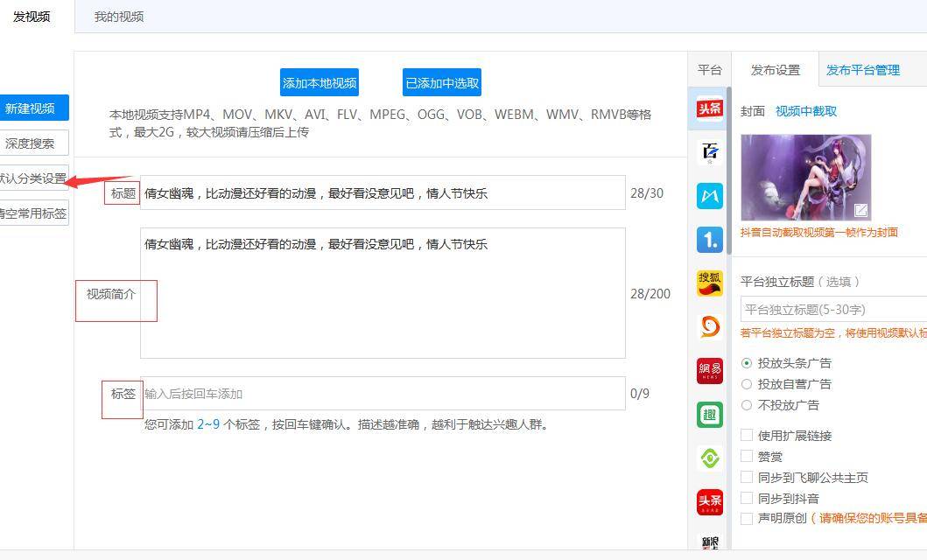Click the edit icon on cover thumbnail

point(860,210)
